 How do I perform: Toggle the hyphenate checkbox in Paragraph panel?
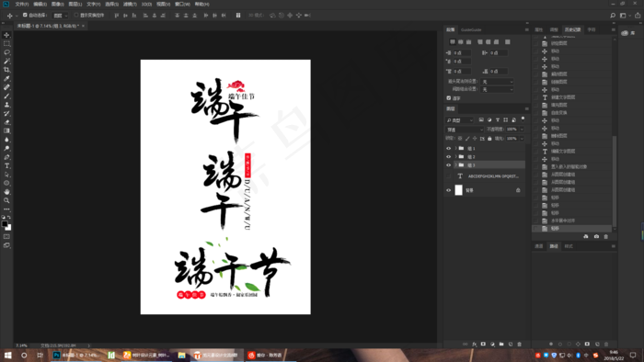click(449, 98)
